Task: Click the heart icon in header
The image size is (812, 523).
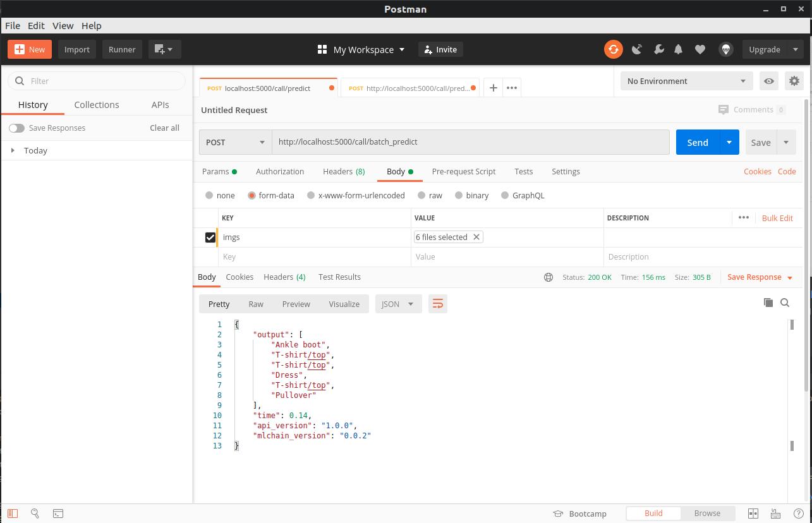Action: (700, 49)
